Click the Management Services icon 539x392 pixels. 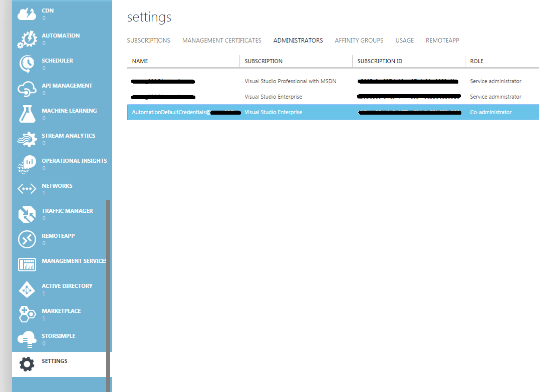(x=27, y=264)
